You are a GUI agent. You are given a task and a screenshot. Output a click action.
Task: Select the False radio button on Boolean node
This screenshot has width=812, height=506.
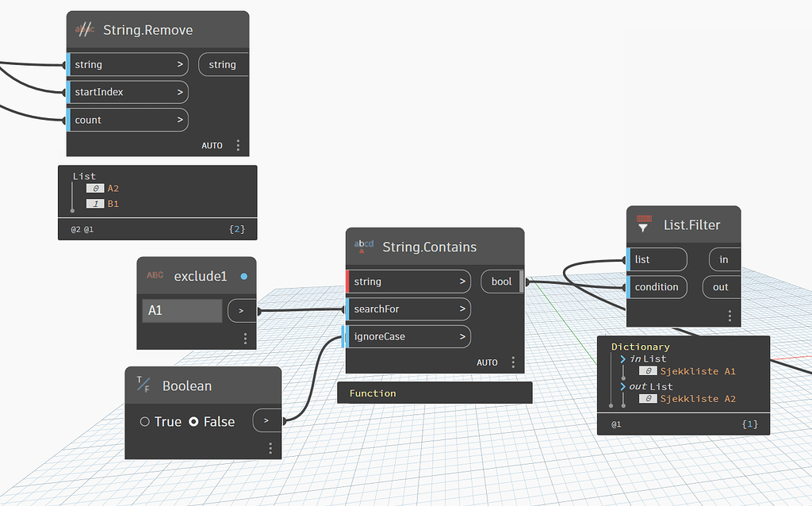click(193, 421)
